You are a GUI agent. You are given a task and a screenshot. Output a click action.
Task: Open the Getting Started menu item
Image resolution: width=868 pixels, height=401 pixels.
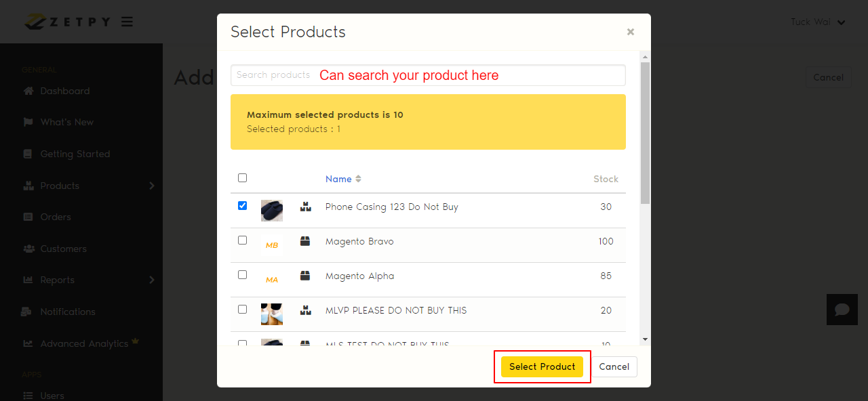[x=75, y=154]
